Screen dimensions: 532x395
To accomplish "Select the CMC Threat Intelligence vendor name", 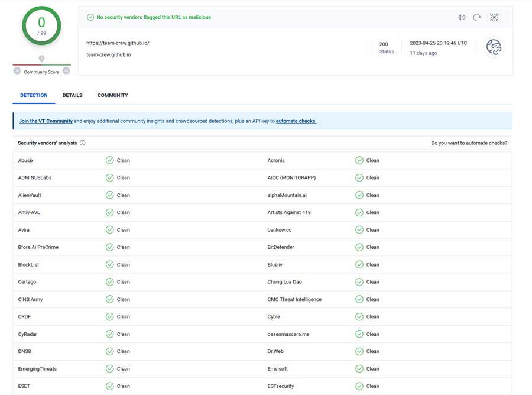I will [294, 299].
